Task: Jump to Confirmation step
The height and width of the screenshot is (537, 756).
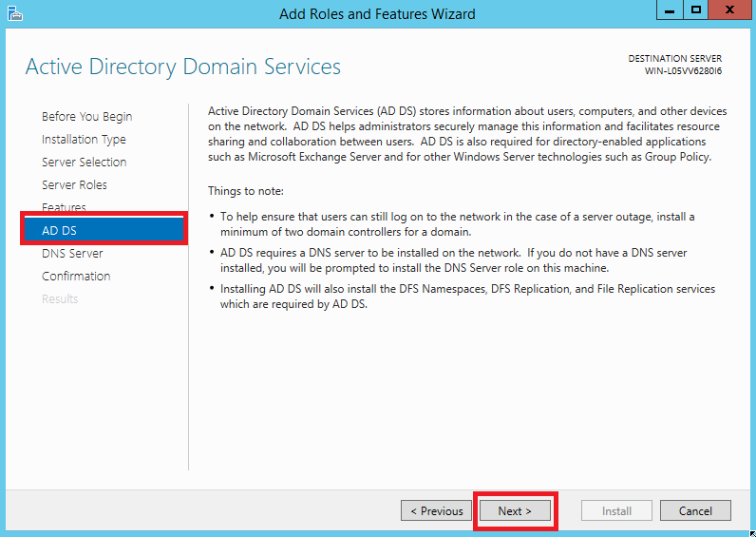Action: (x=76, y=276)
